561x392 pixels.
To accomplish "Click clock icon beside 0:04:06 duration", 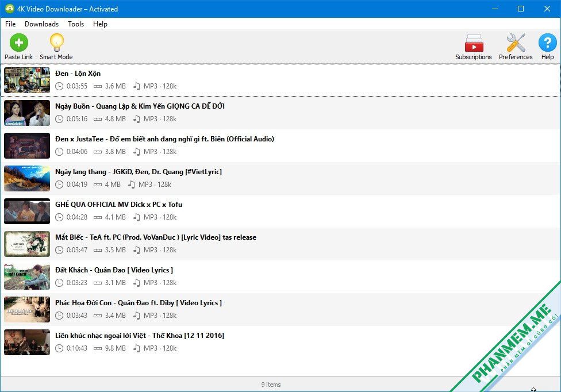I will pos(59,152).
